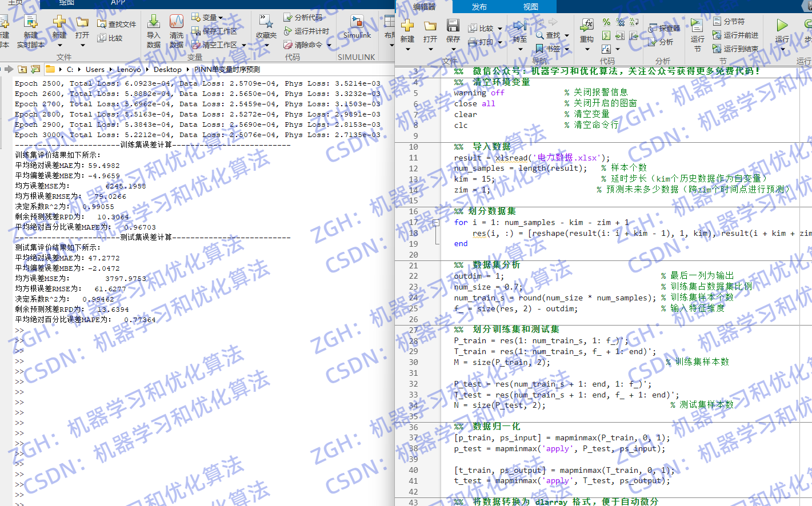Open the Clear Commands (清除命令) dropdown
Screen dimensions: 812x506
coord(329,45)
